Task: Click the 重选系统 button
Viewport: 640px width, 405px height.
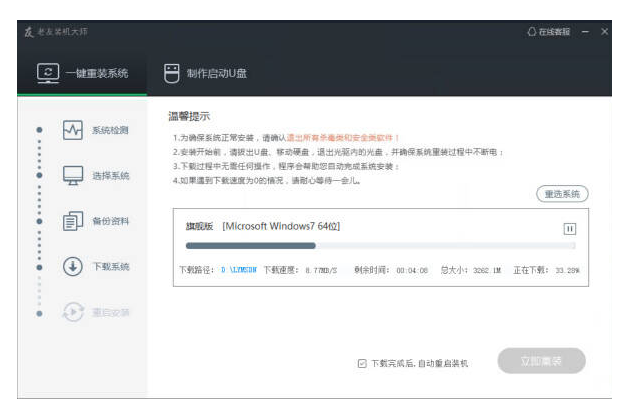Action: point(562,194)
